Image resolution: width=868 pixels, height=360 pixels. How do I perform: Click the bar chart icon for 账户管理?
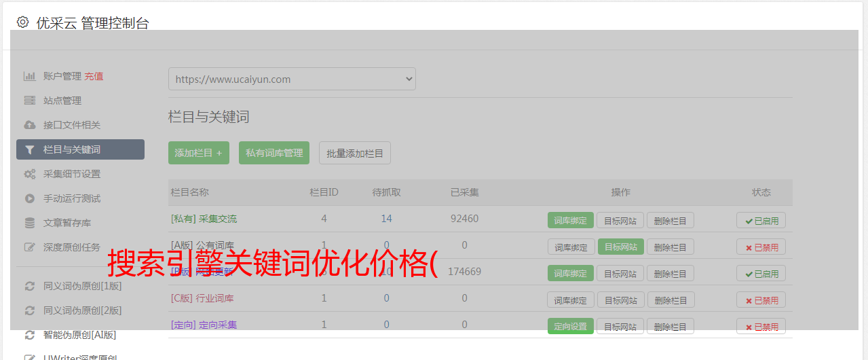tap(29, 76)
